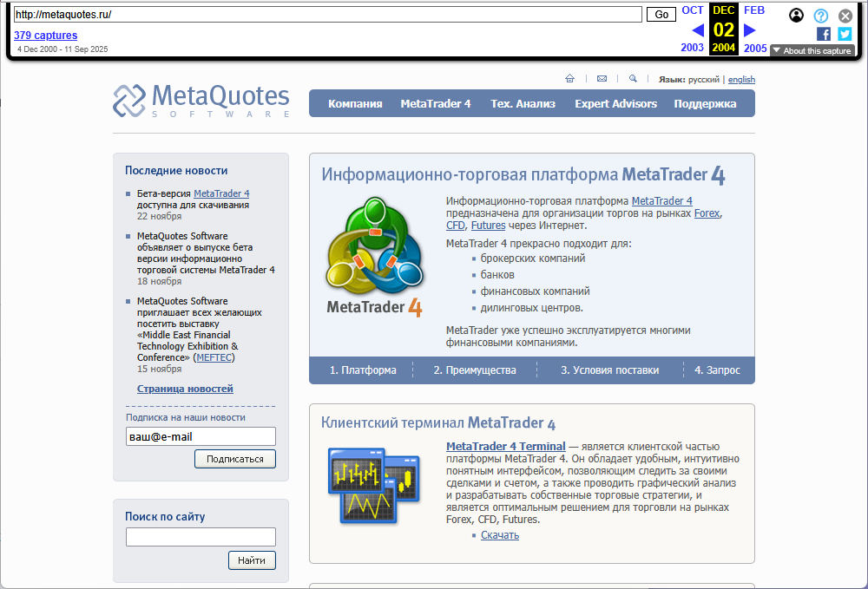Screen dimensions: 868x589
Task: Open the Forex link
Action: 707,213
